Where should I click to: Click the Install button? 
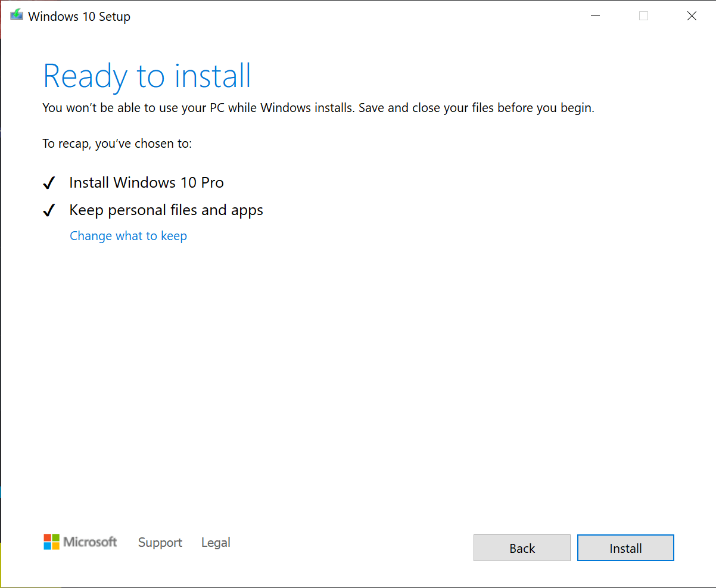tap(625, 548)
